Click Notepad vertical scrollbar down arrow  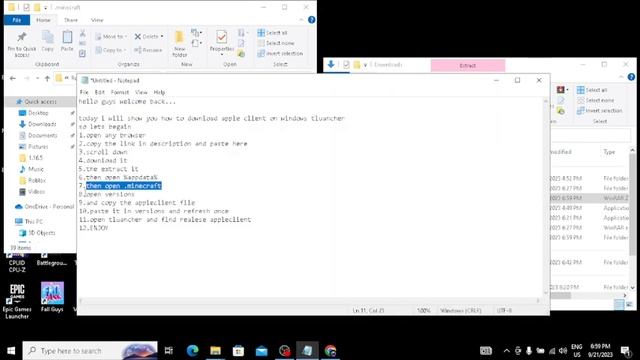[x=546, y=292]
